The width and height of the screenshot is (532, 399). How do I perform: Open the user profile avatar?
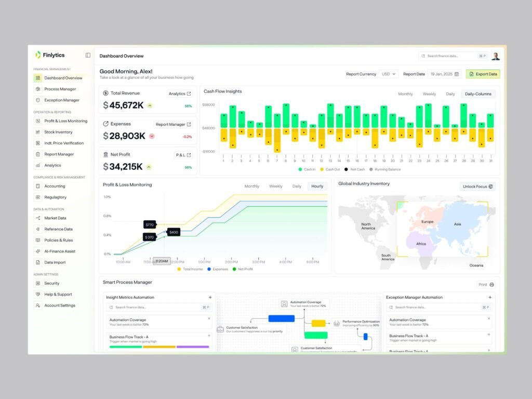pyautogui.click(x=495, y=56)
